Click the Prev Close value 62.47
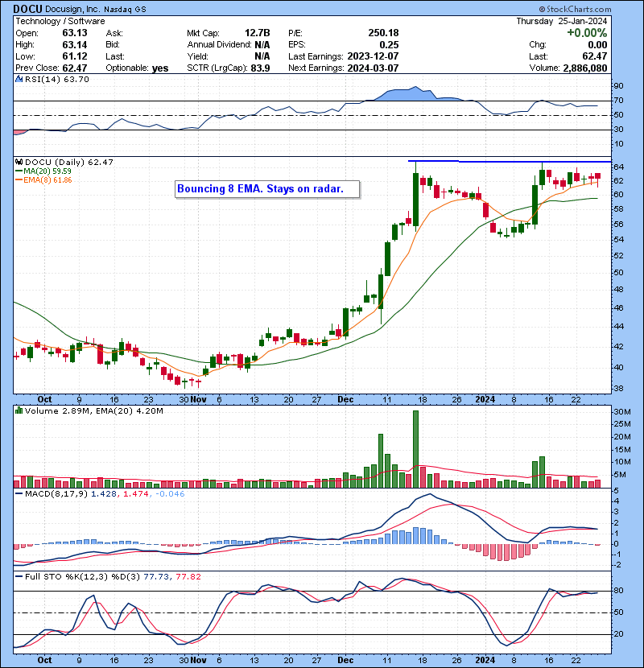The image size is (644, 668). [75, 68]
